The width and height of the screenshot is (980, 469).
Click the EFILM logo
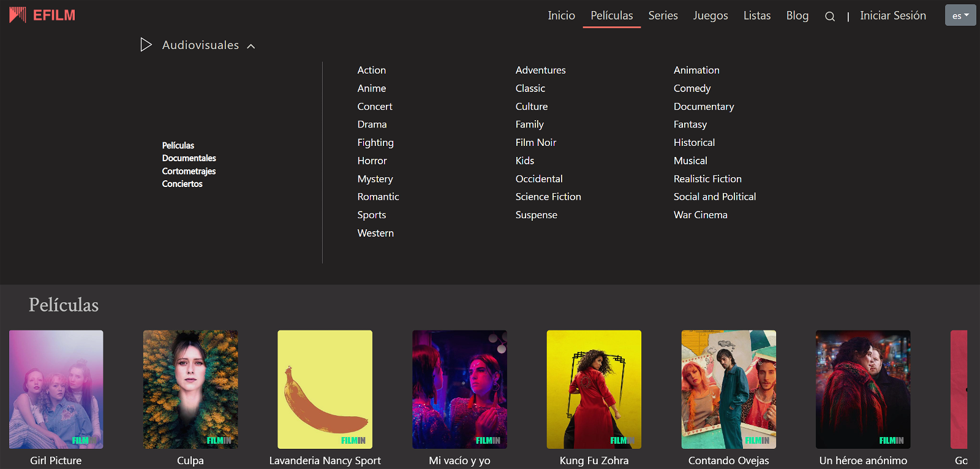tap(42, 15)
